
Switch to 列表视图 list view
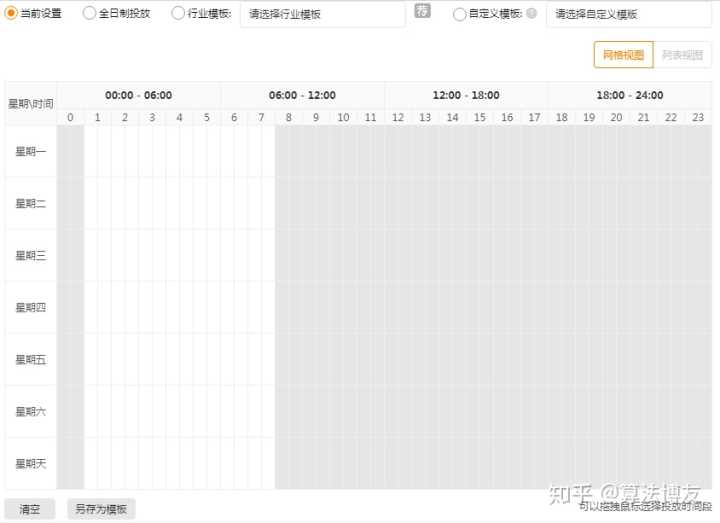[x=684, y=55]
